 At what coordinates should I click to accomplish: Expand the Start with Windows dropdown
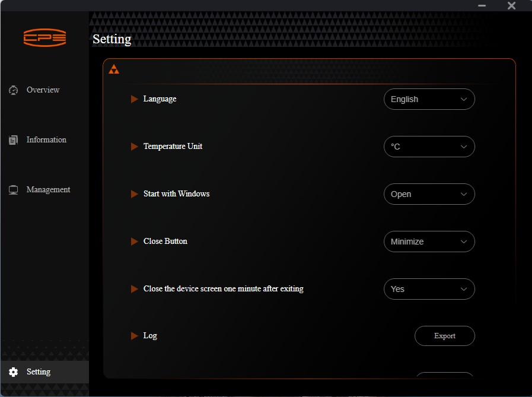pyautogui.click(x=429, y=194)
